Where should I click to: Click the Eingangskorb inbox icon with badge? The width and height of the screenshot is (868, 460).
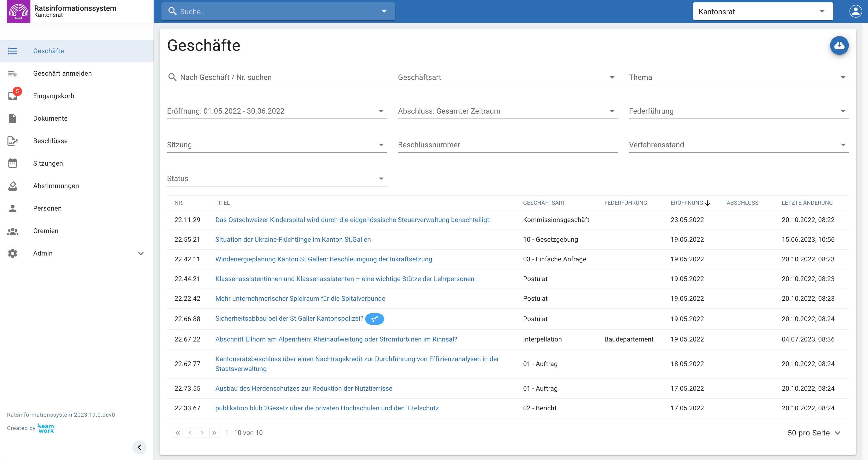pyautogui.click(x=13, y=96)
